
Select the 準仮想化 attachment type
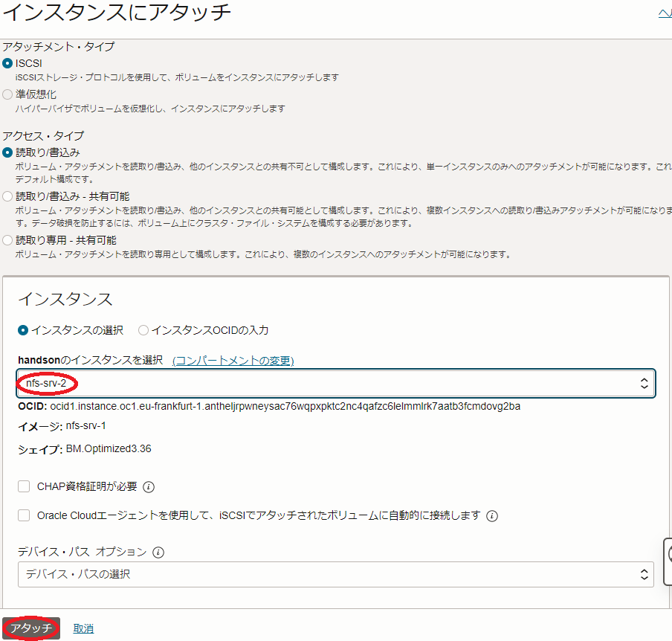8,94
